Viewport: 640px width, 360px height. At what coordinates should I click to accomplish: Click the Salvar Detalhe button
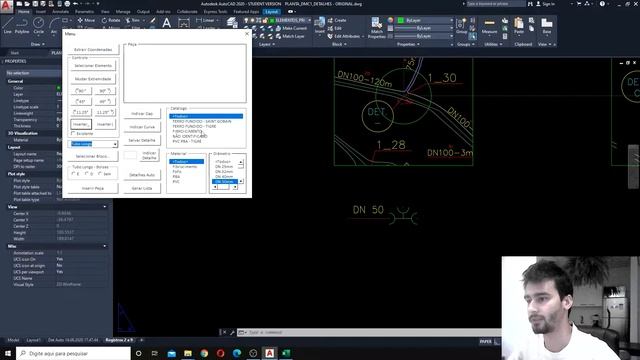142,140
